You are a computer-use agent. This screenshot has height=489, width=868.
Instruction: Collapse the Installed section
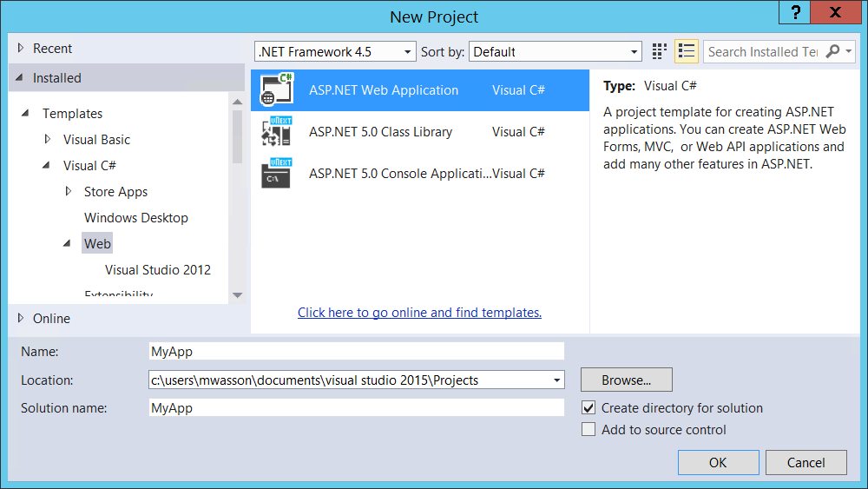click(x=20, y=78)
